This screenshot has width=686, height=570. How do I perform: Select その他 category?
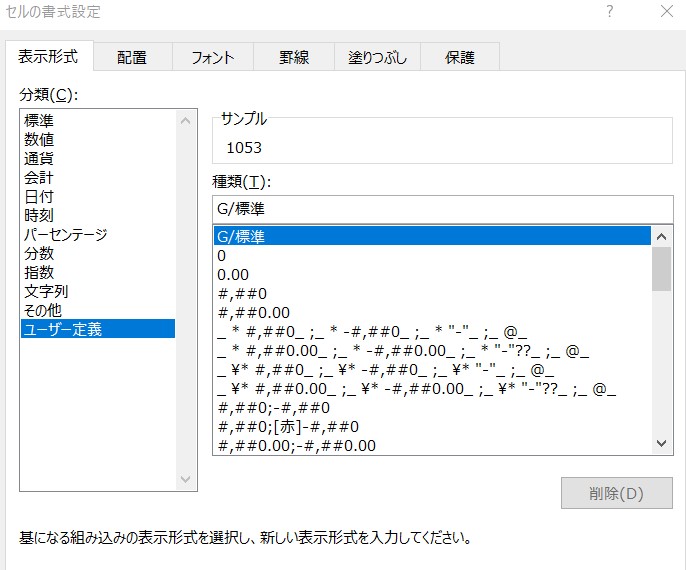(98, 310)
